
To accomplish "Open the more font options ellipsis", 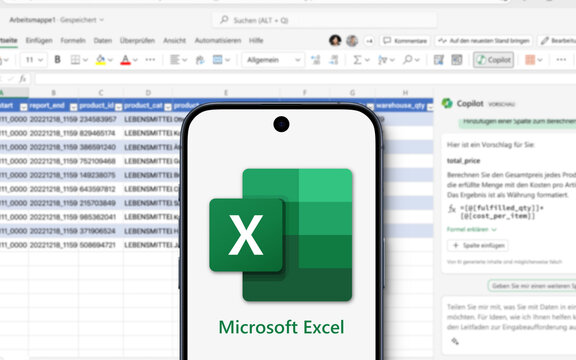I will (150, 60).
